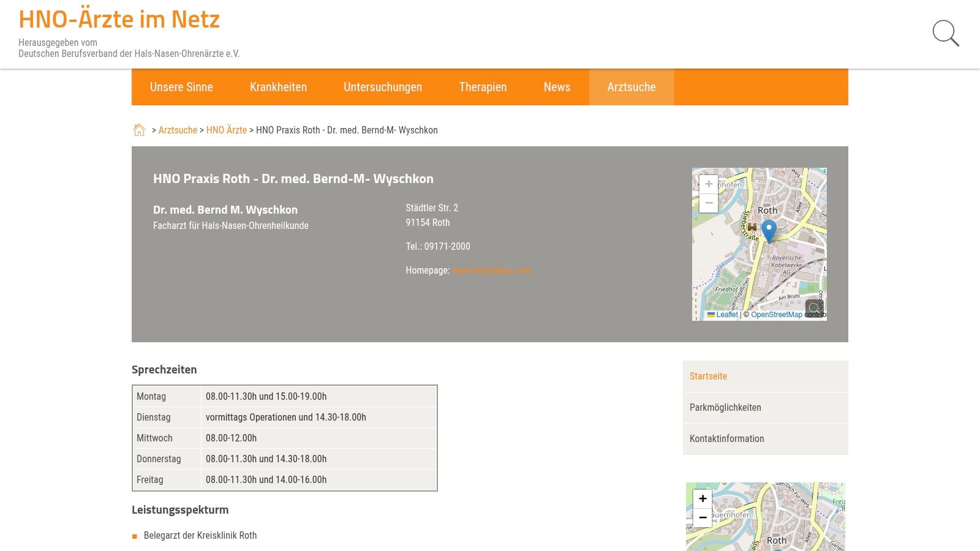This screenshot has height=551, width=980.
Task: Zoom out on the lower sidebar map
Action: 703,518
